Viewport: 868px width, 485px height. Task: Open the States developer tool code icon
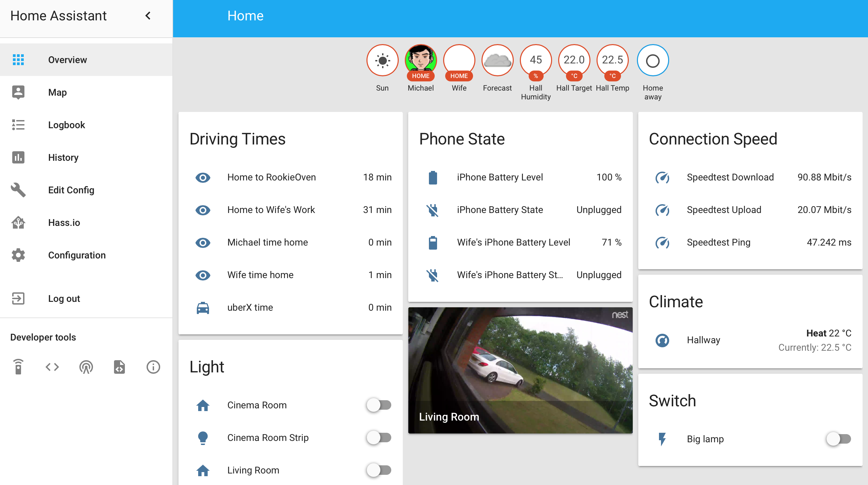pyautogui.click(x=52, y=367)
